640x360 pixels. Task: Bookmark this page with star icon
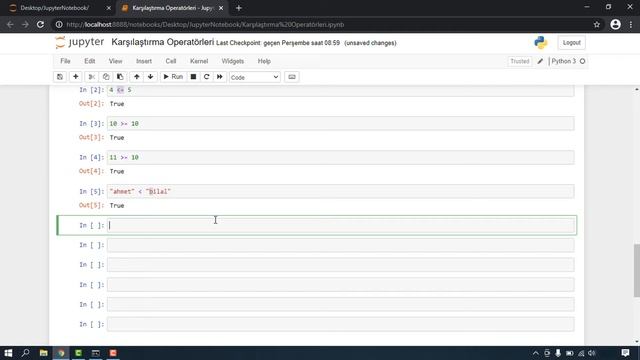point(597,24)
